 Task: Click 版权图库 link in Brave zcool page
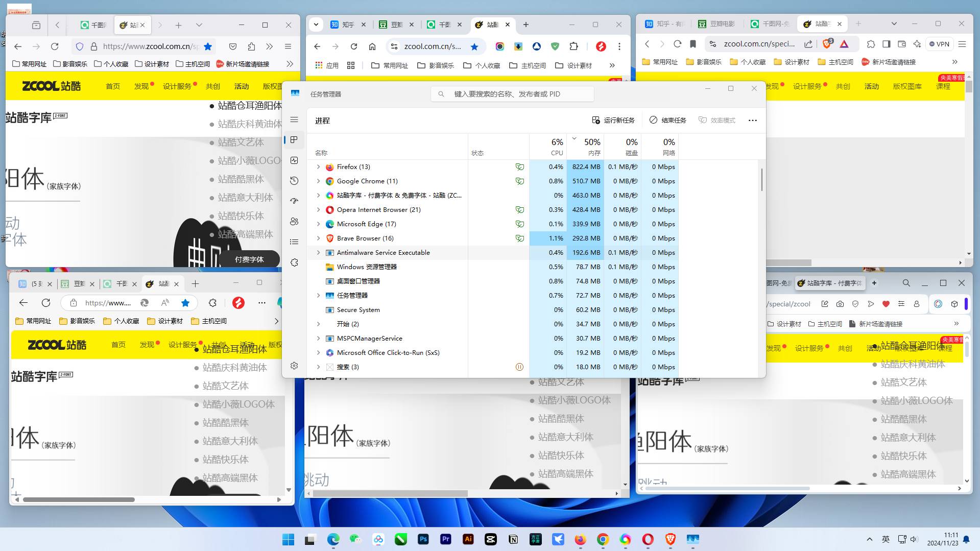click(907, 86)
